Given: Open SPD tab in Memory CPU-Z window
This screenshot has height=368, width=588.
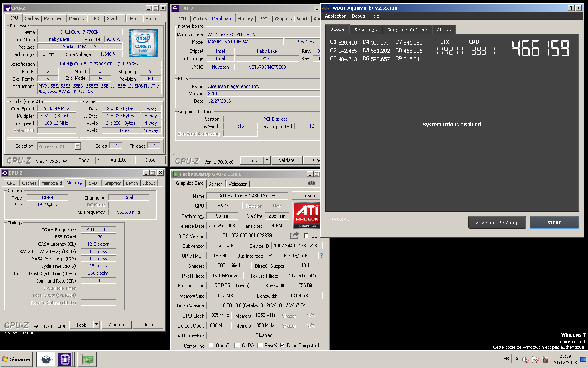Looking at the screenshot, I should [x=93, y=183].
